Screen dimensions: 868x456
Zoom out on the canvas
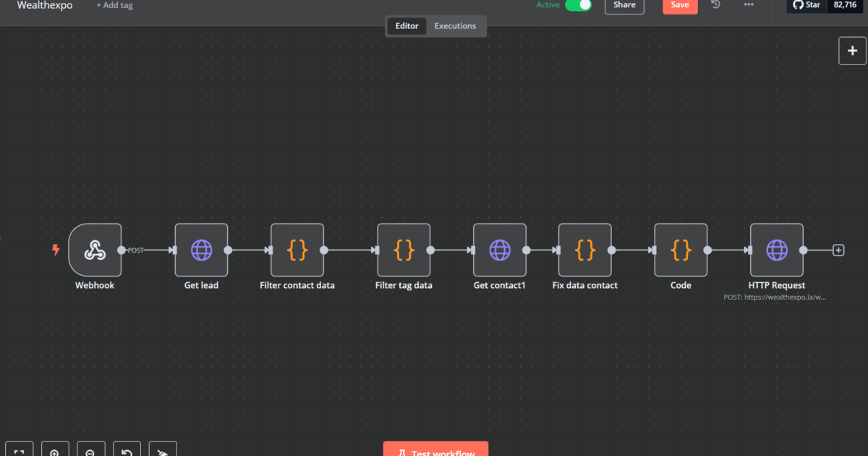[90, 452]
